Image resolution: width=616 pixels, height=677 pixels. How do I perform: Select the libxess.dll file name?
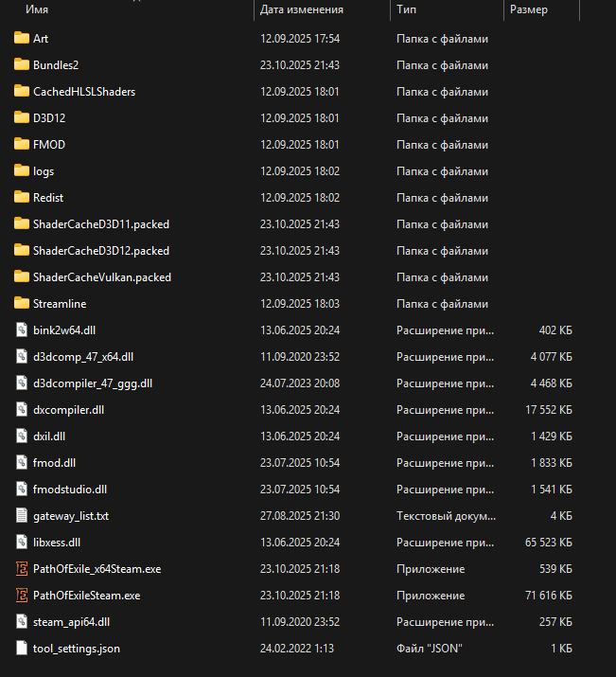(x=57, y=543)
